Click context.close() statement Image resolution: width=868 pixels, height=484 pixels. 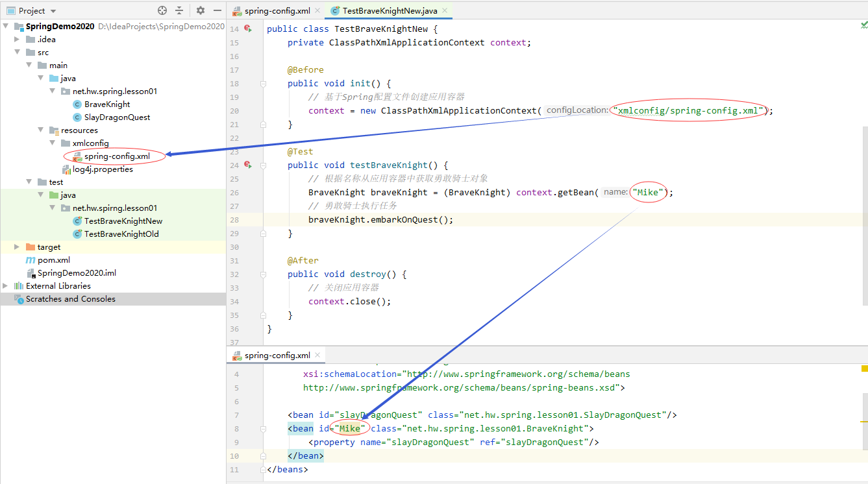point(350,302)
